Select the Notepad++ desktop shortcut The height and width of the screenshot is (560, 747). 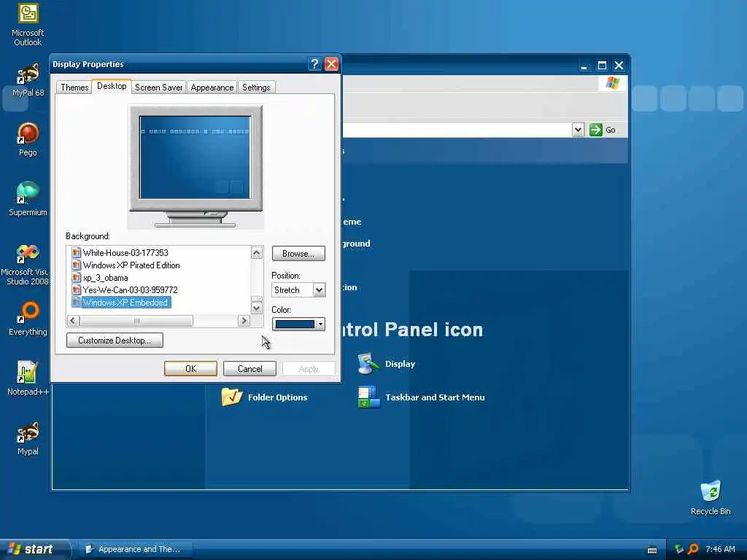pos(28,378)
